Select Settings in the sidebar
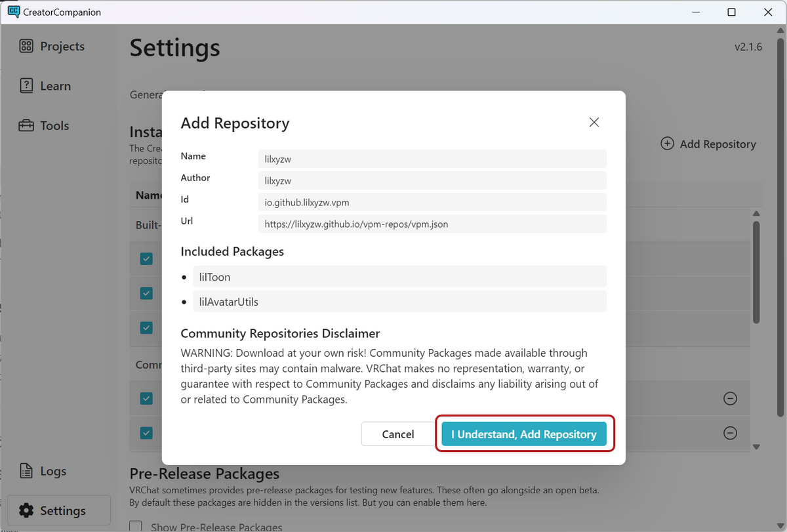 (x=59, y=510)
